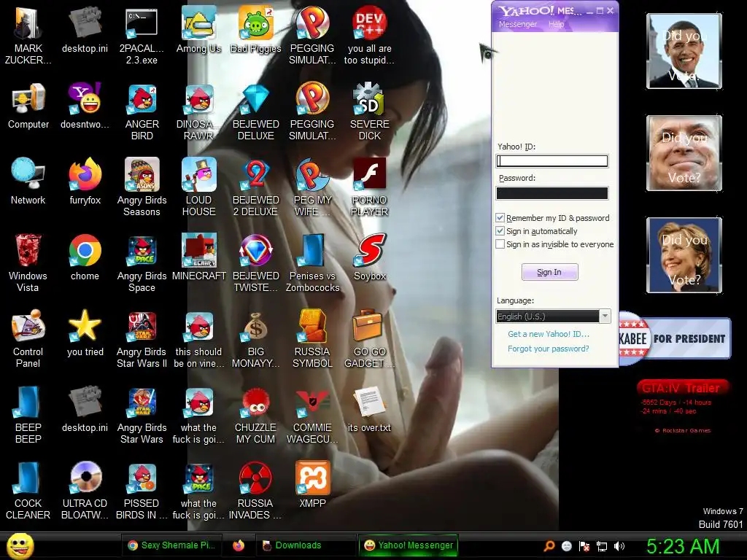Screen dimensions: 747x560
Task: Open the GO GO GADGET briefcase icon
Action: 369,338
